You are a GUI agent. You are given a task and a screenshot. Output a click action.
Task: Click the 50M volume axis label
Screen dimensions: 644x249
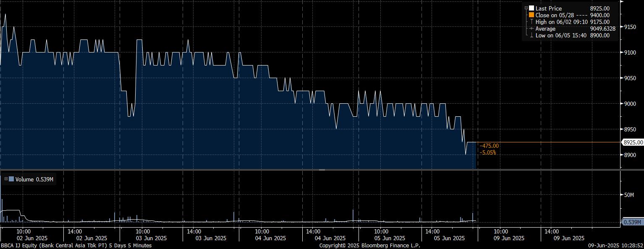tap(629, 195)
